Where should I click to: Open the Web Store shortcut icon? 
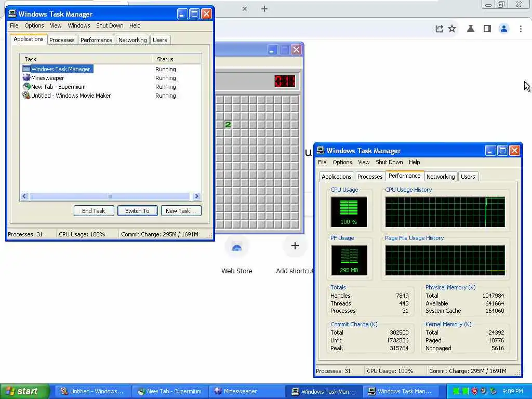tap(237, 247)
